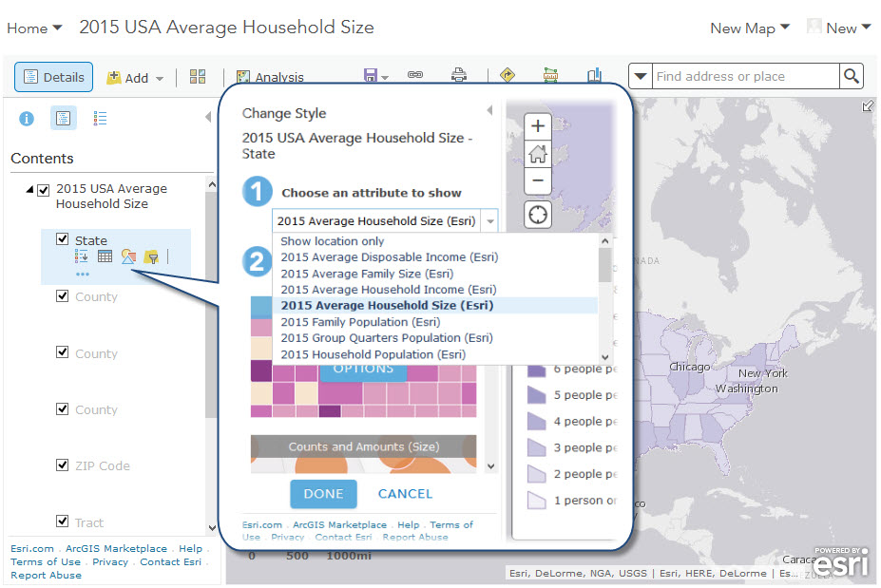This screenshot has height=588, width=881.
Task: Collapse the Change Style panel arrow
Action: [490, 110]
